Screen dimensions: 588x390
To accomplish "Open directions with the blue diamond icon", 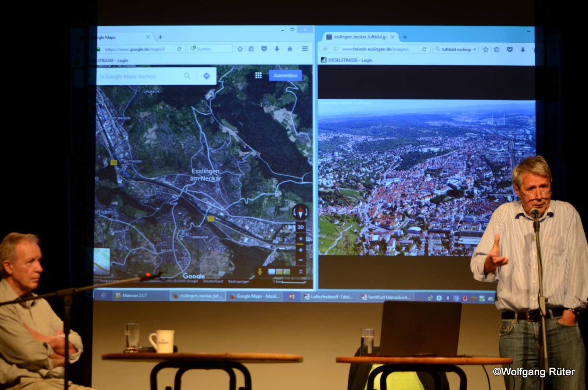I will click(207, 76).
